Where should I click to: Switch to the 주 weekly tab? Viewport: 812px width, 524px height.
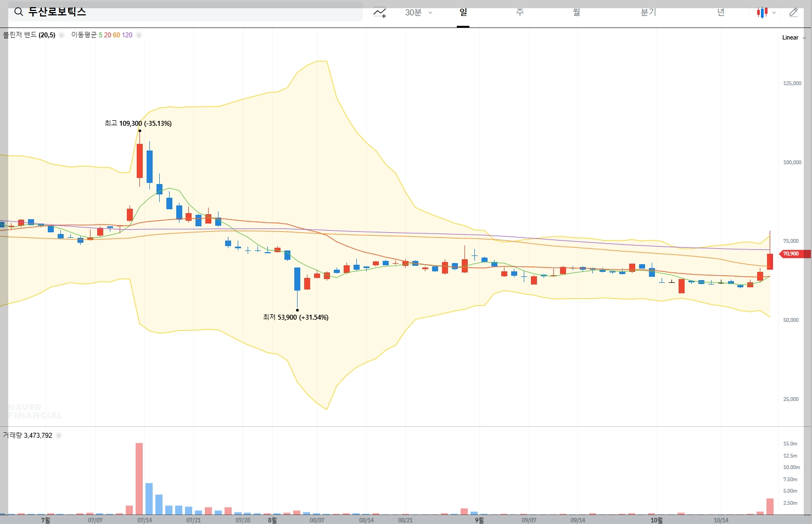(520, 12)
